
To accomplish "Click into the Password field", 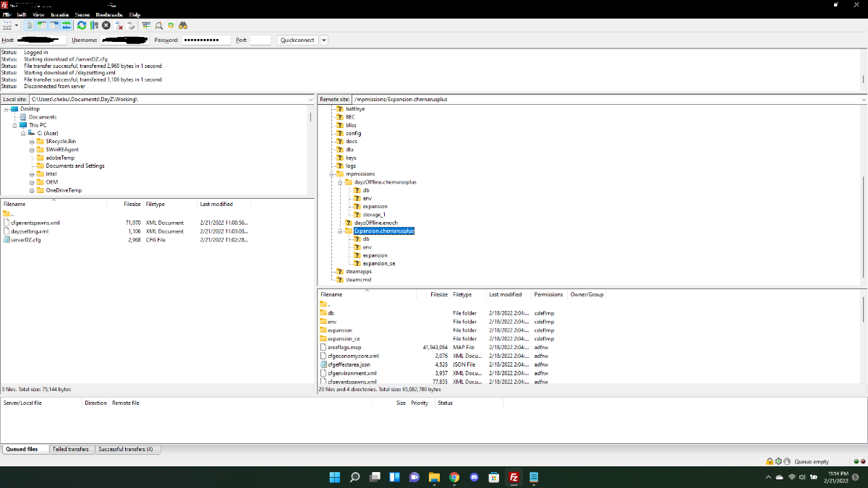I will [205, 40].
